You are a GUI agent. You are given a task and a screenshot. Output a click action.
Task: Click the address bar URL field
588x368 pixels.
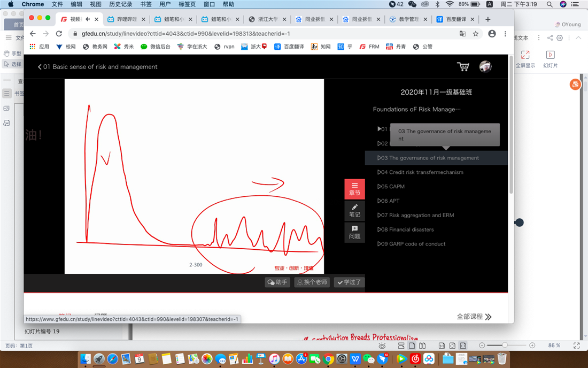[x=262, y=34]
